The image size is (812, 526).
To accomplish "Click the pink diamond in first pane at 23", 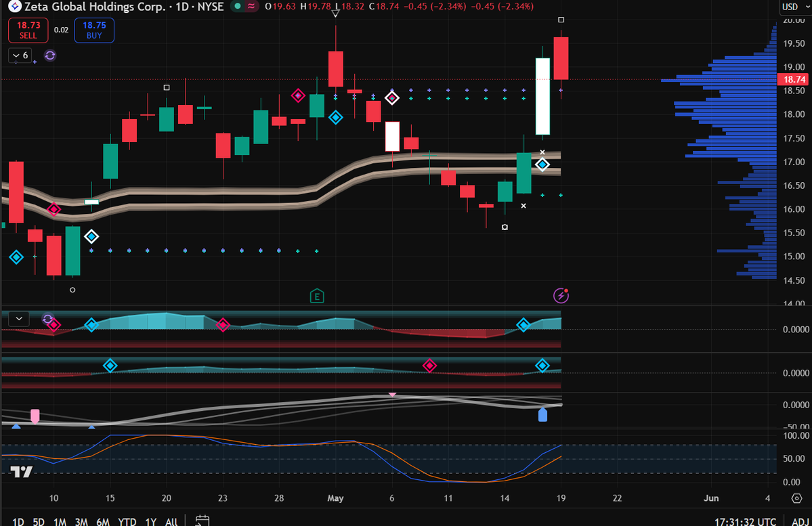I will coord(223,325).
